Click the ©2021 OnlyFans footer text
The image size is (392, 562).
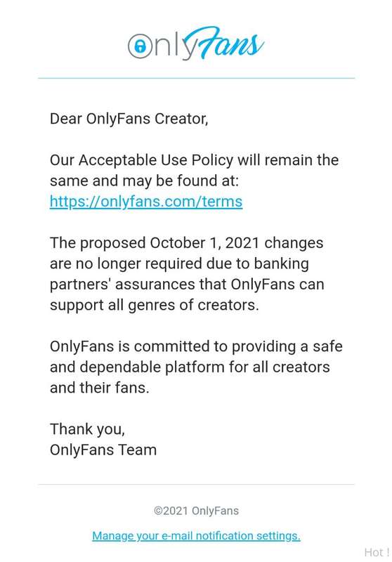click(196, 511)
